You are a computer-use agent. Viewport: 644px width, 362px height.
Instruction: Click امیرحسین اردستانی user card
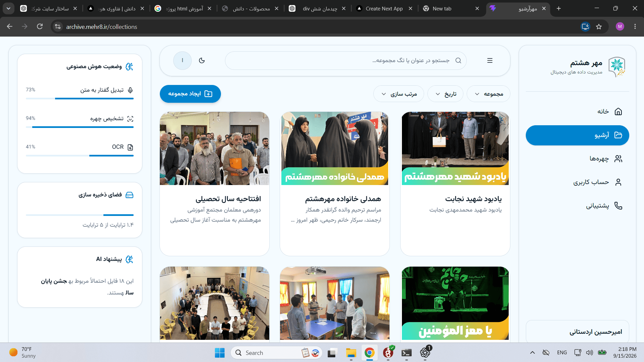pos(577,332)
